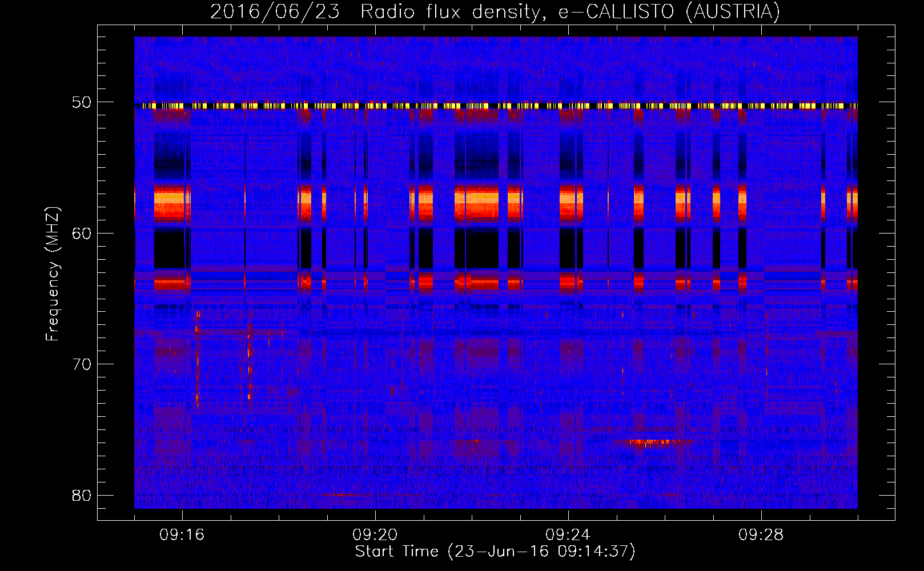Screen dimensions: 924x571
Task: Click the time tick label '09:28'
Action: click(761, 535)
